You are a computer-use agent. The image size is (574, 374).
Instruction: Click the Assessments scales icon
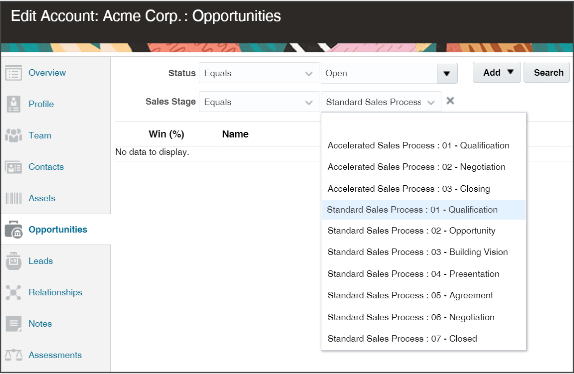pyautogui.click(x=14, y=355)
